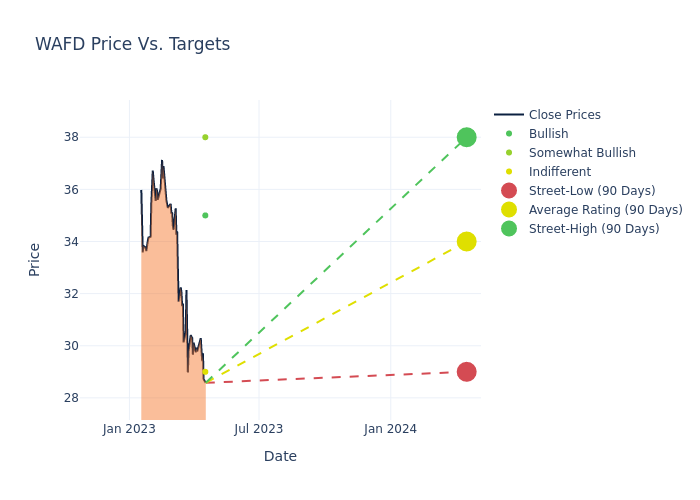The width and height of the screenshot is (700, 500).
Task: Click the large red Street-Low dot
Action: point(466,372)
